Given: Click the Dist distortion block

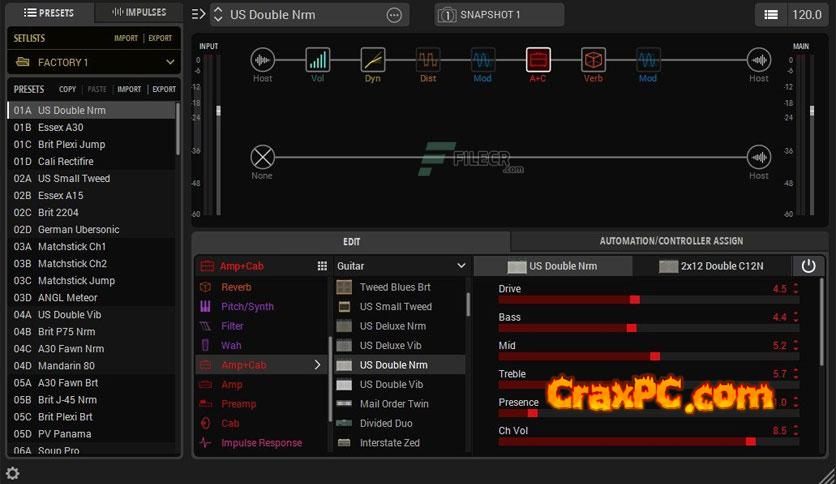Looking at the screenshot, I should coord(428,60).
